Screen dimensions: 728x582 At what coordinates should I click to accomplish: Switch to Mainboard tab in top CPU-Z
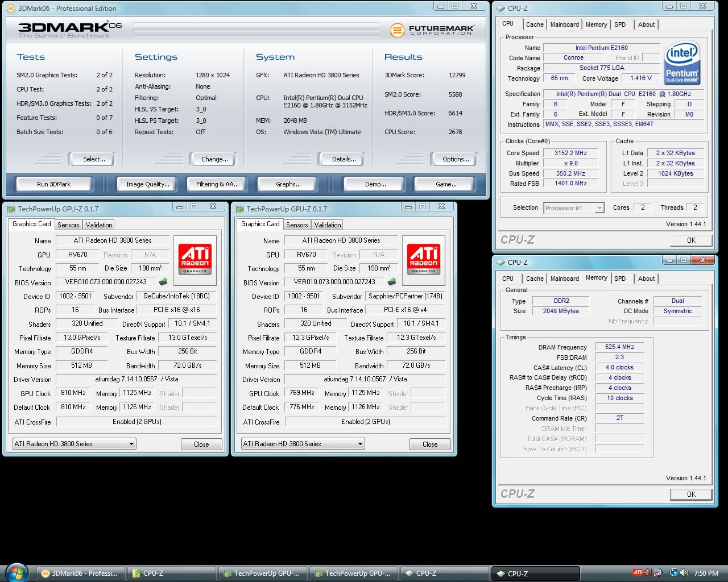(x=564, y=24)
